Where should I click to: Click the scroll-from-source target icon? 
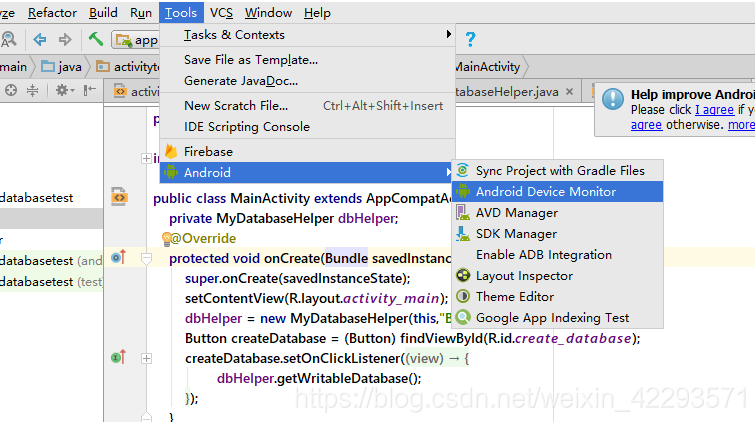coord(11,90)
